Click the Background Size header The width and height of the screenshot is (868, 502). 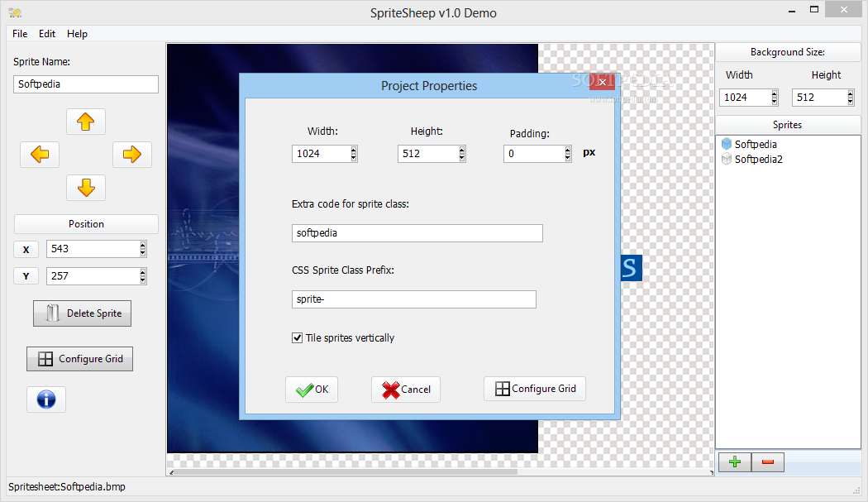(x=788, y=52)
